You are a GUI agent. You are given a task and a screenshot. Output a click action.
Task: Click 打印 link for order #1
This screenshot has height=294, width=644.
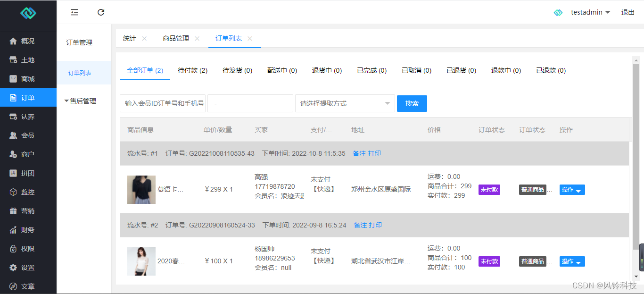[x=374, y=153]
